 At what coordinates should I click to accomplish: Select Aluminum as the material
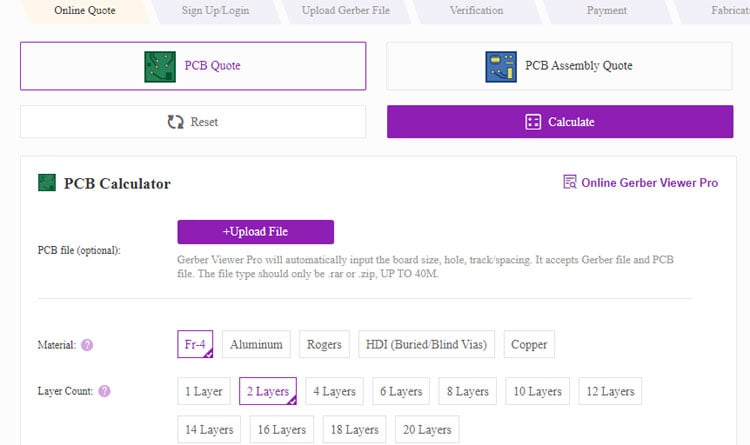pos(256,344)
